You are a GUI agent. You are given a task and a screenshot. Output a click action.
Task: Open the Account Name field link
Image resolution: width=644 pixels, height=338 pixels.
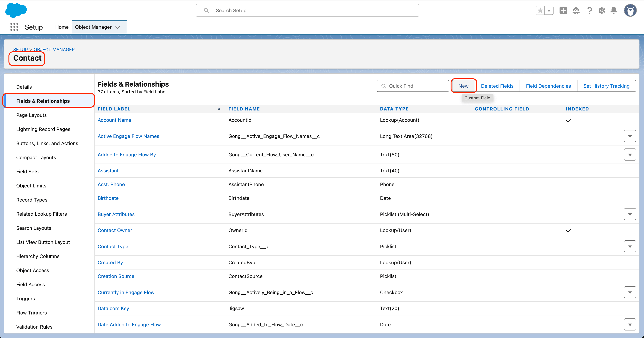114,120
